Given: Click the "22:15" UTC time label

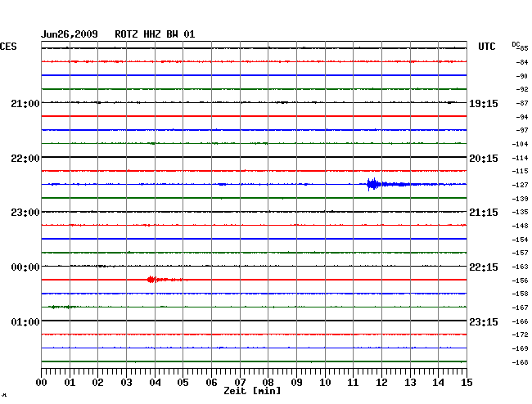Looking at the screenshot, I should 484,267.
